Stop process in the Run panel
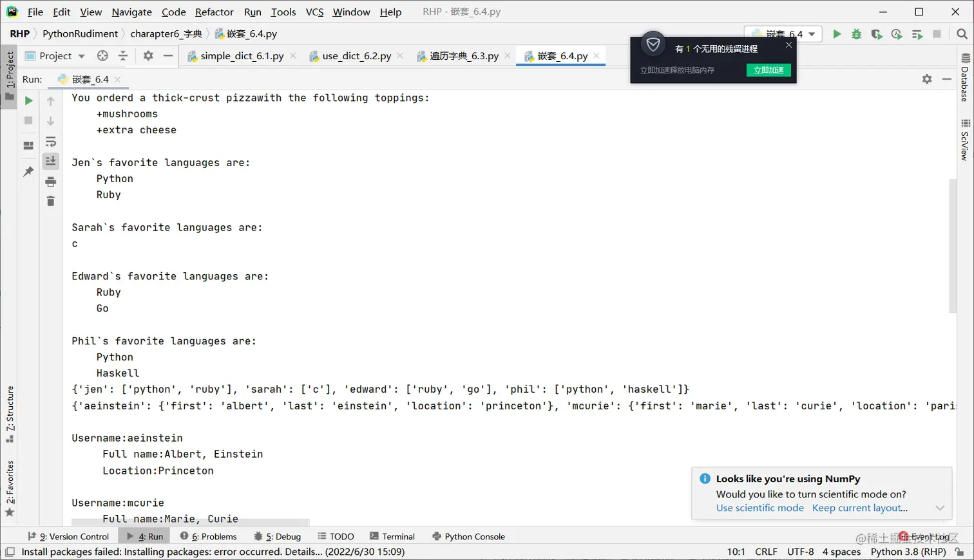Screen dimensions: 974x560 (28, 120)
